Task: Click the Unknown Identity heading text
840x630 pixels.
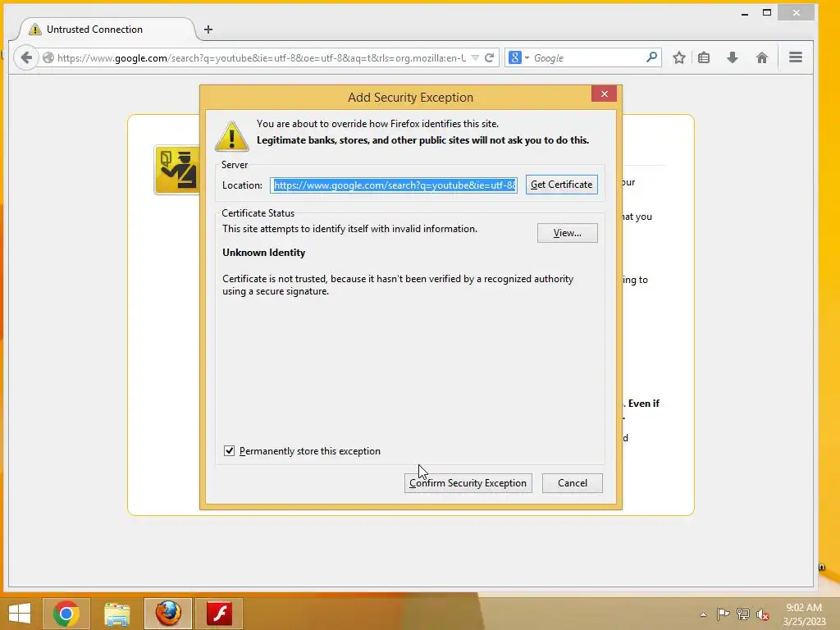Action: coord(263,253)
